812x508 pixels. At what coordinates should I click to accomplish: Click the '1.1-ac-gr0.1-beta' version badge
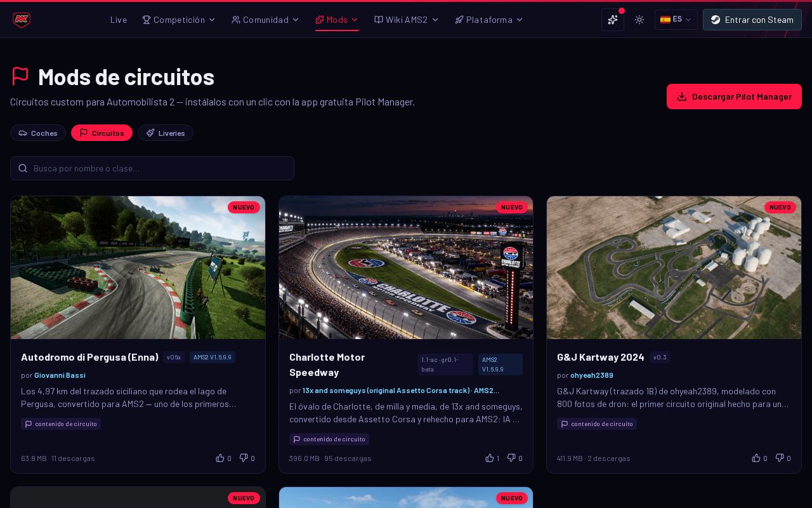445,364
